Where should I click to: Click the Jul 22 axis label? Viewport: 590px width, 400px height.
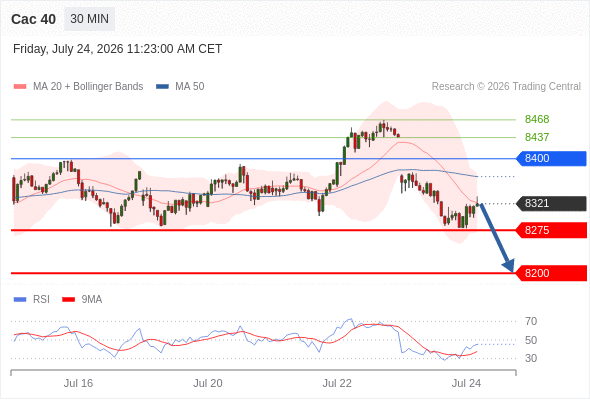tap(337, 383)
